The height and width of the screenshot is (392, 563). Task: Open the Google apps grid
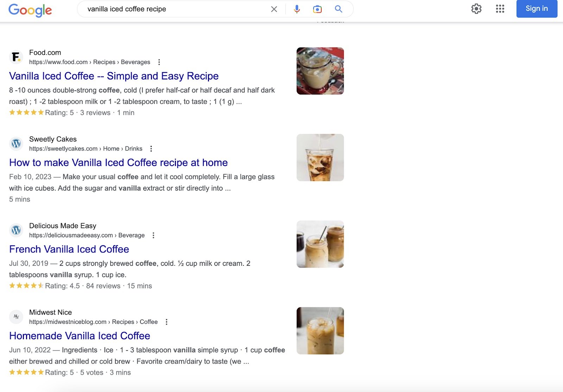pyautogui.click(x=500, y=9)
